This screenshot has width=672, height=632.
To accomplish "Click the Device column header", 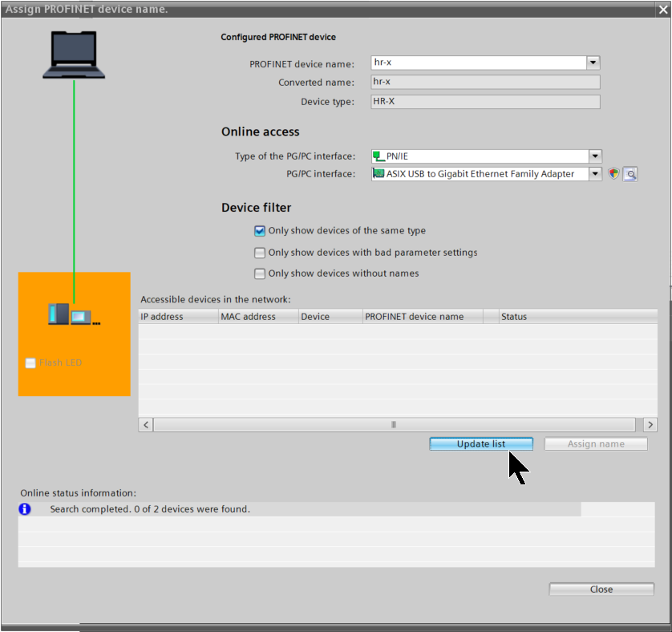I will click(x=330, y=317).
